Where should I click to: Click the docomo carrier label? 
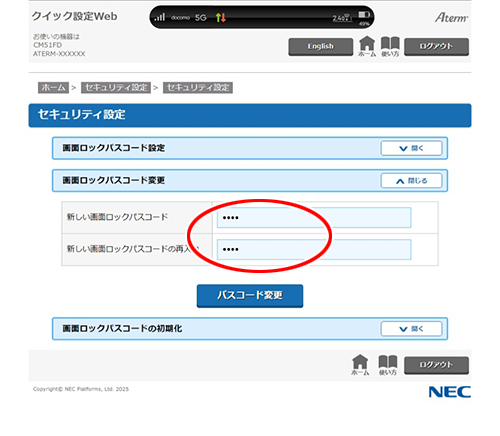(x=180, y=17)
